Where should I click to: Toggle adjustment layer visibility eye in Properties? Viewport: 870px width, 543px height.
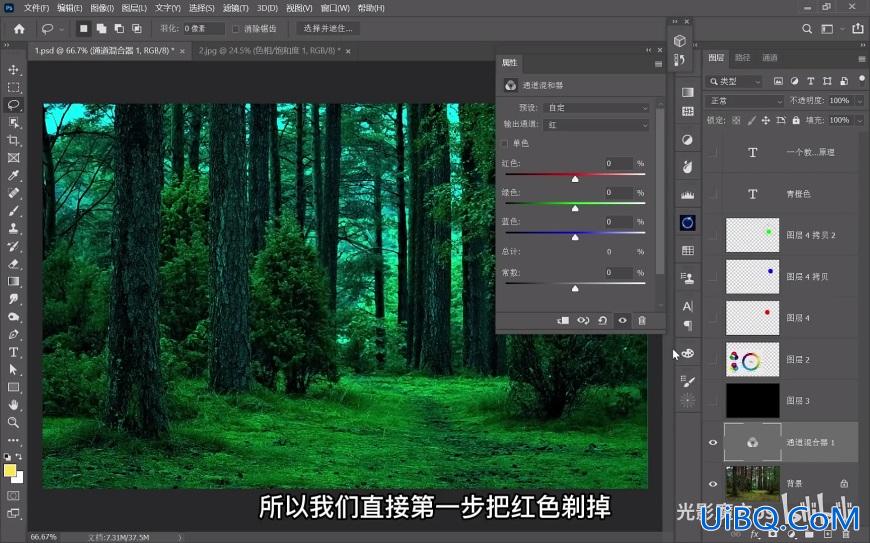tap(623, 321)
